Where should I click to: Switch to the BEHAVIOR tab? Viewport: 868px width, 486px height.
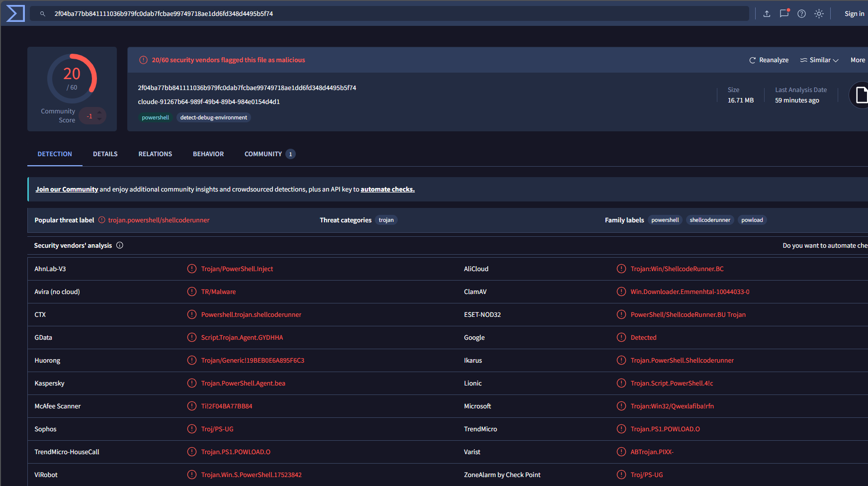pos(208,154)
